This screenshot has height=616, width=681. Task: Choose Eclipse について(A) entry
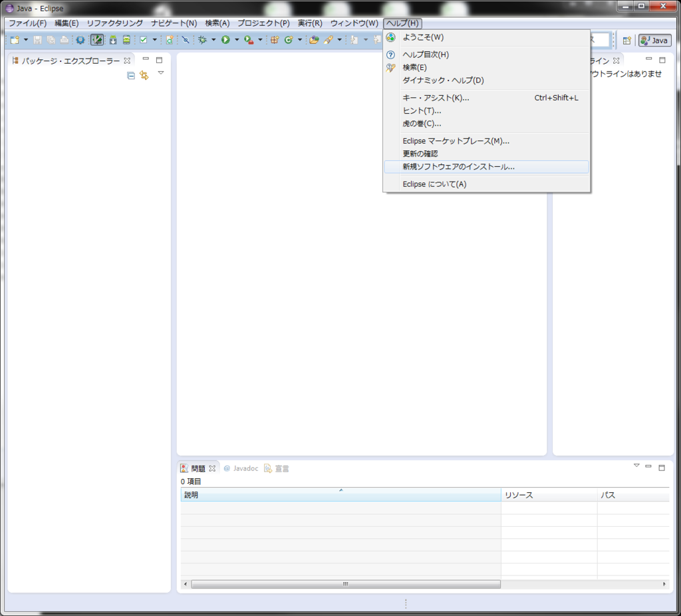click(x=486, y=184)
